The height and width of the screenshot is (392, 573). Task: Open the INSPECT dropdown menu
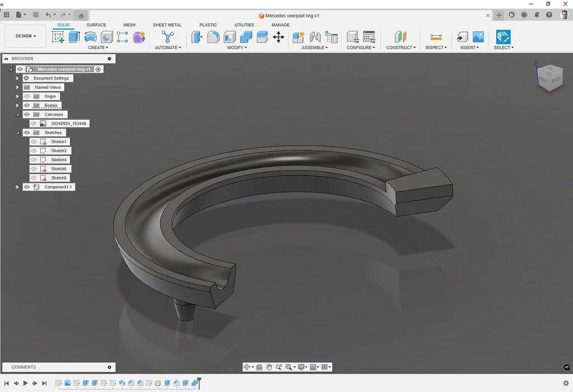click(x=436, y=48)
